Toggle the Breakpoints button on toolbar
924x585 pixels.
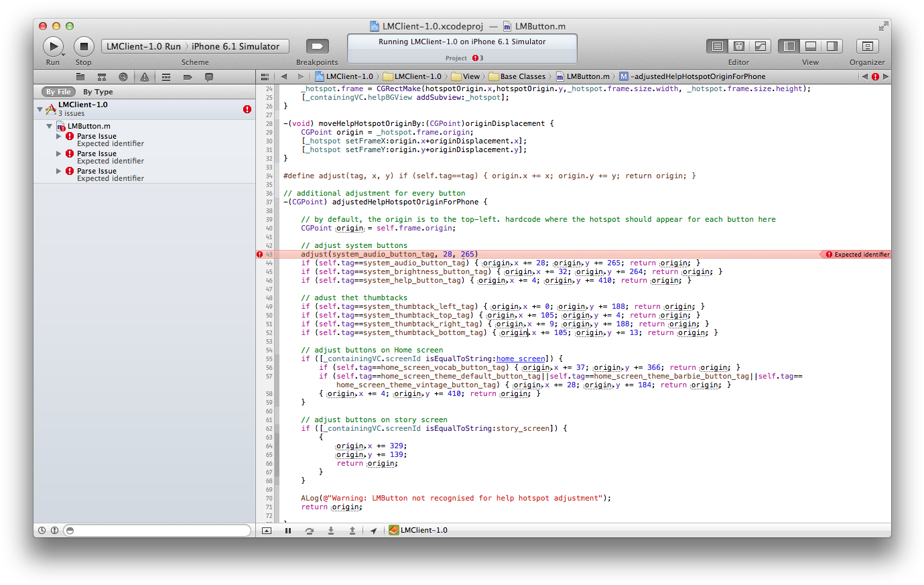(317, 46)
